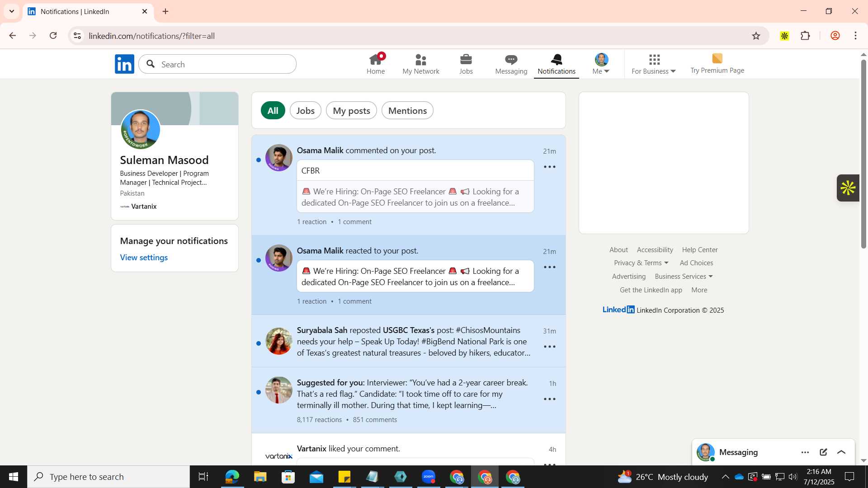Open Ad Choices footer link
This screenshot has height=488, width=868.
(x=696, y=263)
